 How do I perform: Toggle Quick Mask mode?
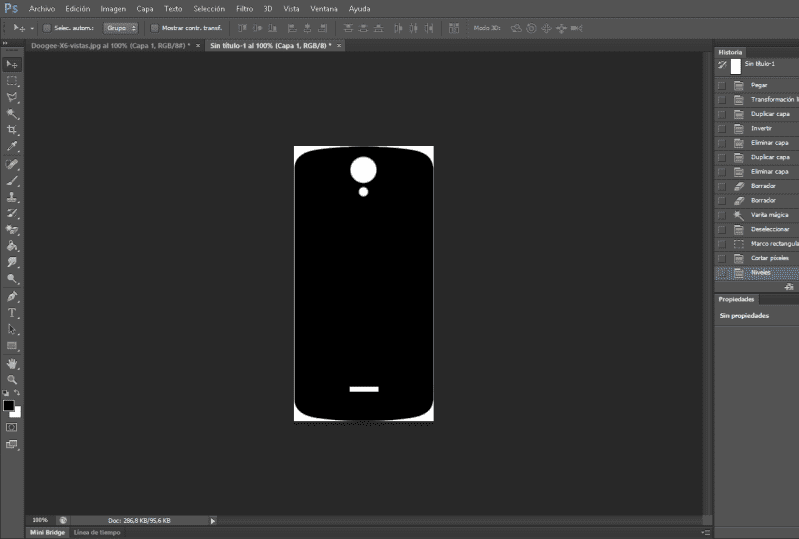coord(12,427)
